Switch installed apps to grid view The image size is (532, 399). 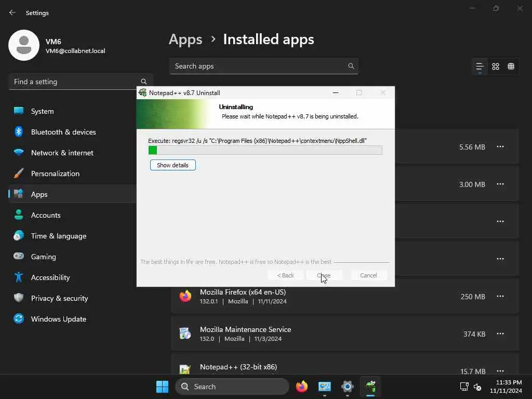coord(495,66)
